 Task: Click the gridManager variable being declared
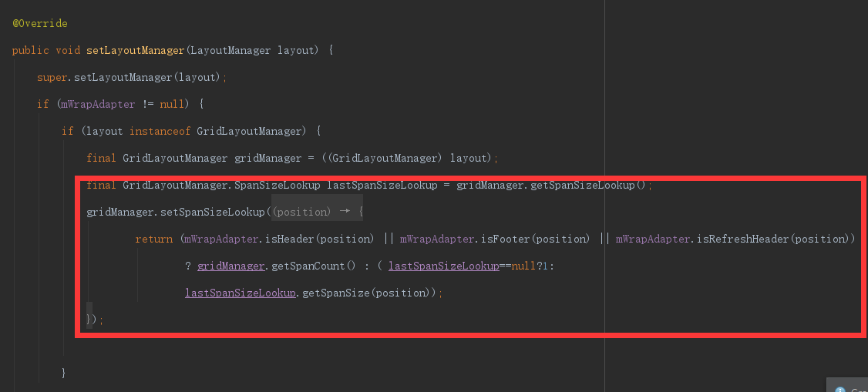268,159
